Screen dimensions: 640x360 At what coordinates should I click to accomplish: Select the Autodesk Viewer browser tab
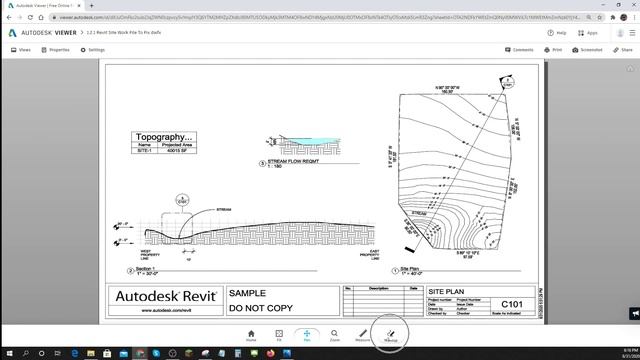tap(44, 6)
